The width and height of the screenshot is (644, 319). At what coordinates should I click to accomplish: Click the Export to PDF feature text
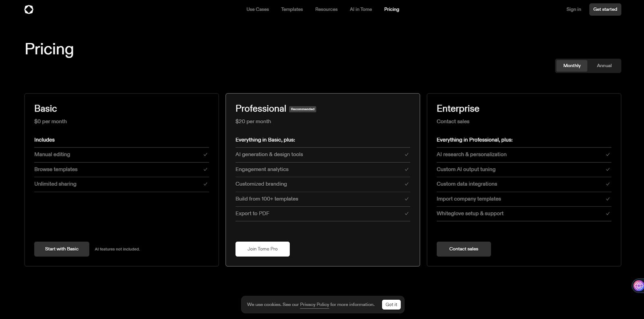coord(252,213)
